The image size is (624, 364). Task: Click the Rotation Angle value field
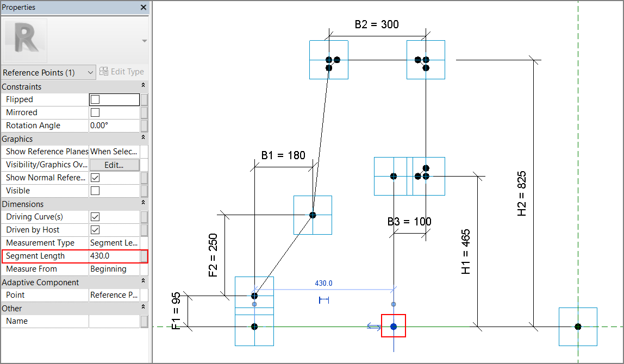tap(115, 125)
